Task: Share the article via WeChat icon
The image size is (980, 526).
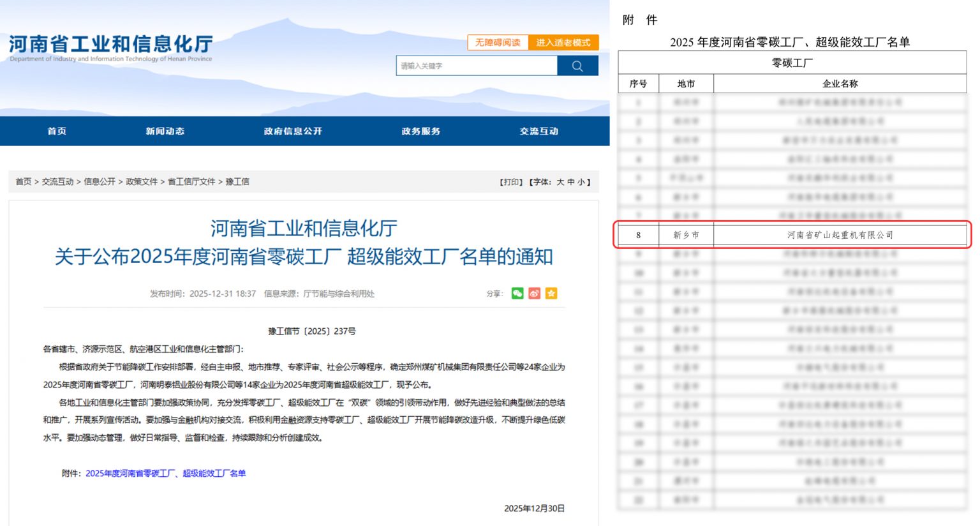Action: click(517, 294)
